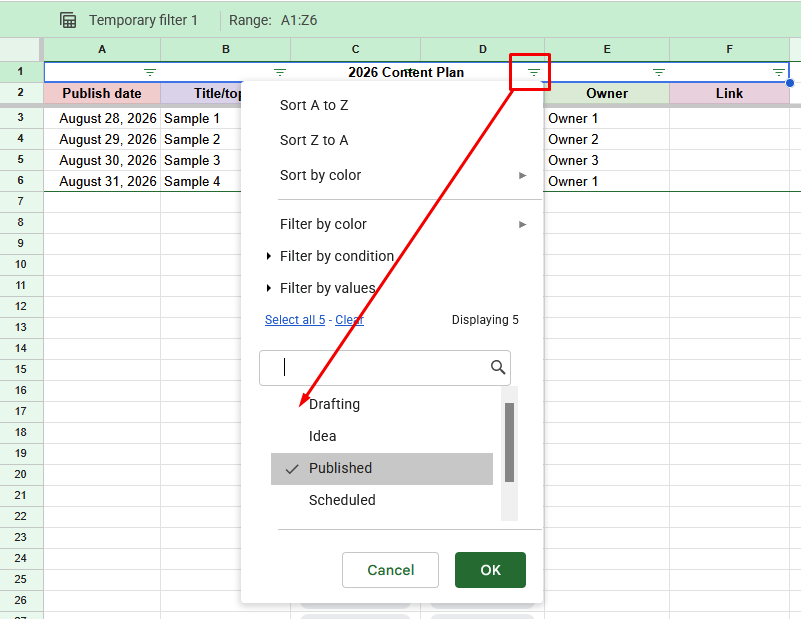Confirm the filter with OK

coord(490,570)
